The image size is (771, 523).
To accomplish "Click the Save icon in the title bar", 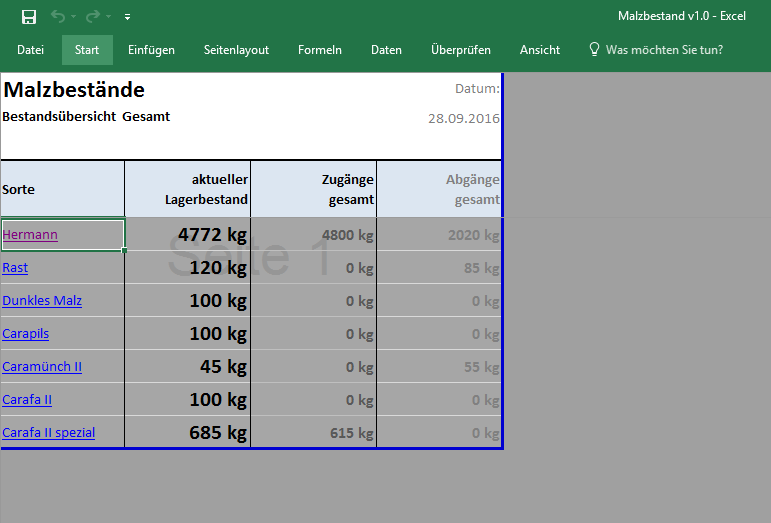I will point(29,17).
